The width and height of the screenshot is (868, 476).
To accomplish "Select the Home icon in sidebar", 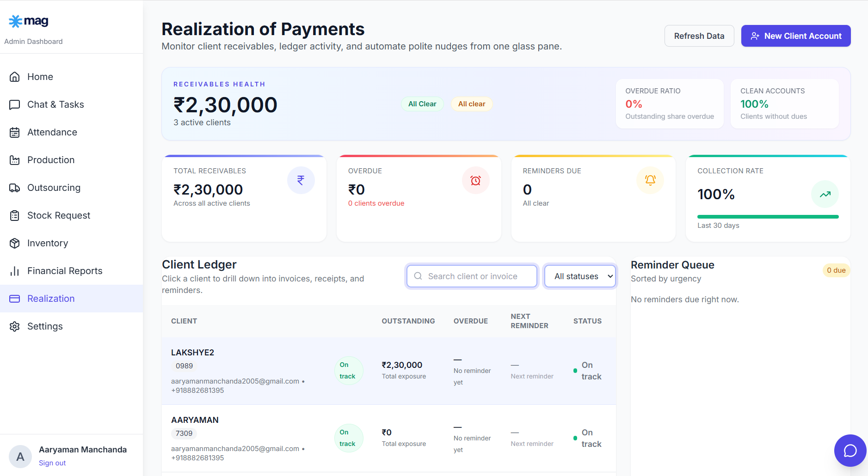I will tap(14, 77).
